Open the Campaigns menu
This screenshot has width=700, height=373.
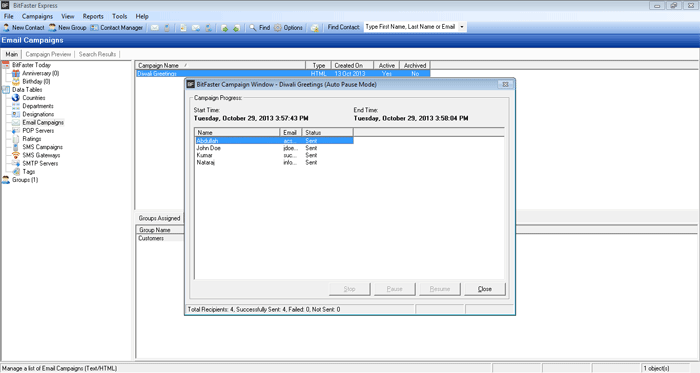pyautogui.click(x=37, y=16)
